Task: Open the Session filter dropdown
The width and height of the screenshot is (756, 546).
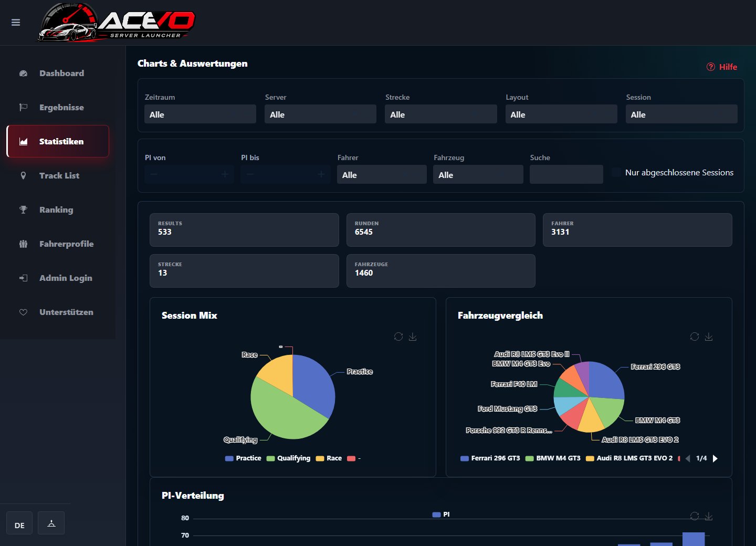Action: 681,114
